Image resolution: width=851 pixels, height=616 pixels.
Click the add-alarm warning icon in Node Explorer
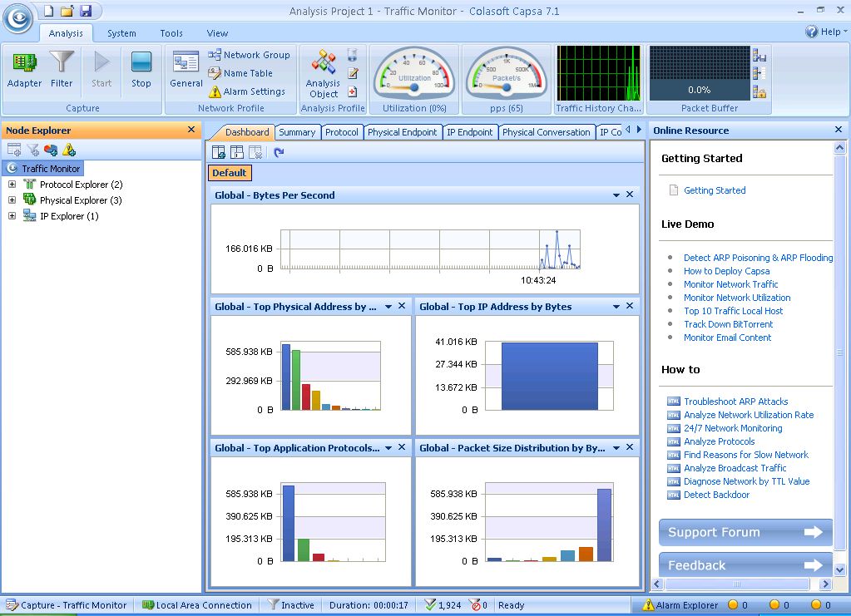(x=69, y=150)
